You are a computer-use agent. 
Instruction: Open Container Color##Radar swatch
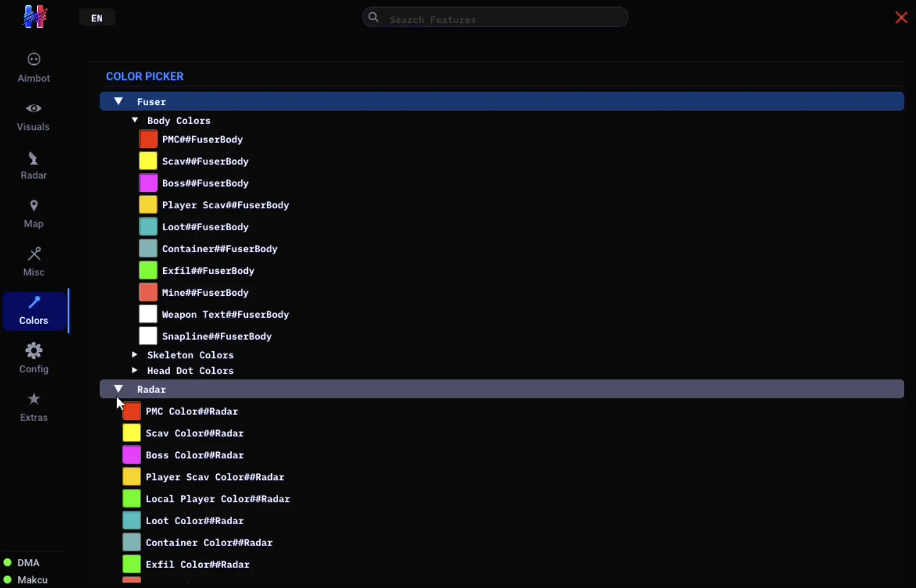pos(132,542)
